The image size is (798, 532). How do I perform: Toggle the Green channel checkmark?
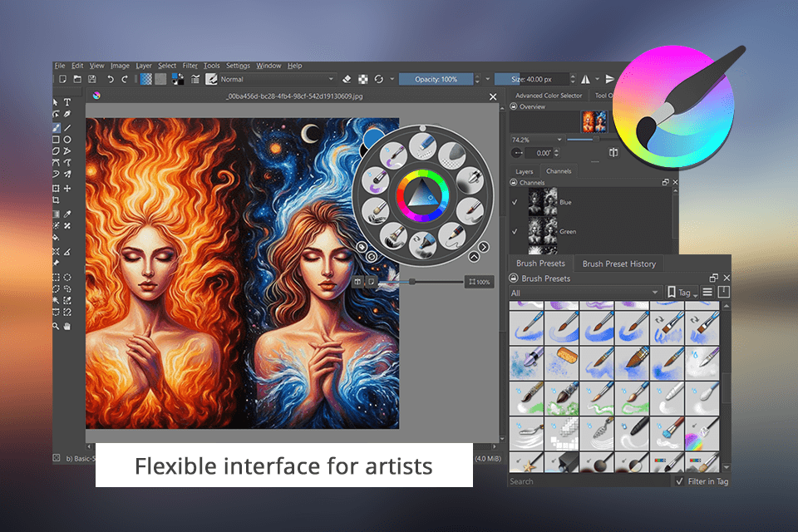coord(515,232)
